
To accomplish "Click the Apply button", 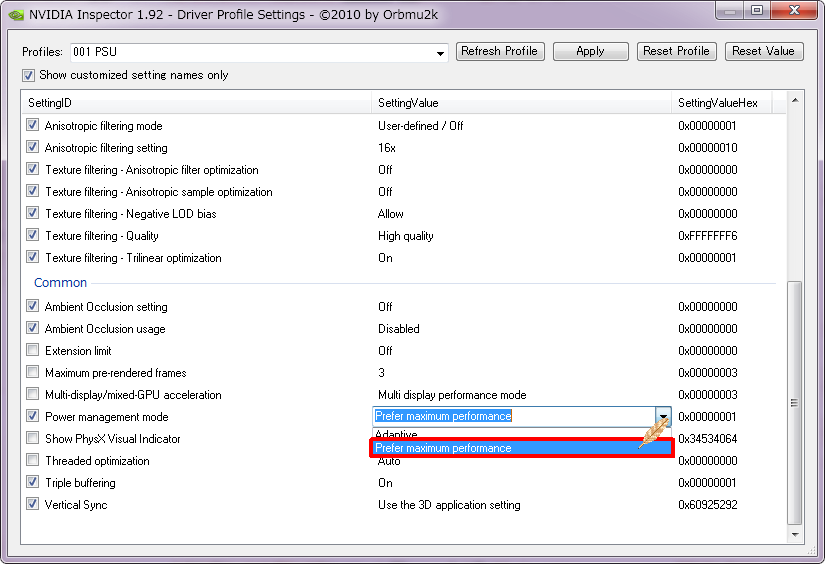I will (590, 52).
